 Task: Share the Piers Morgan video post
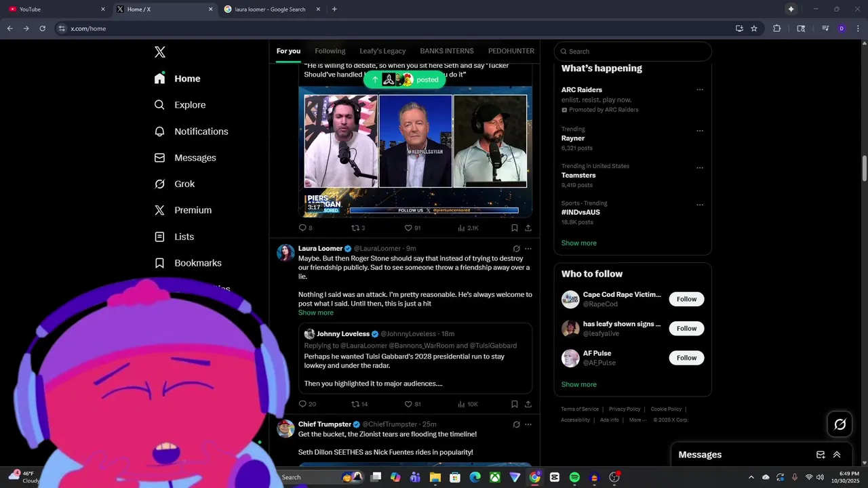click(x=528, y=228)
